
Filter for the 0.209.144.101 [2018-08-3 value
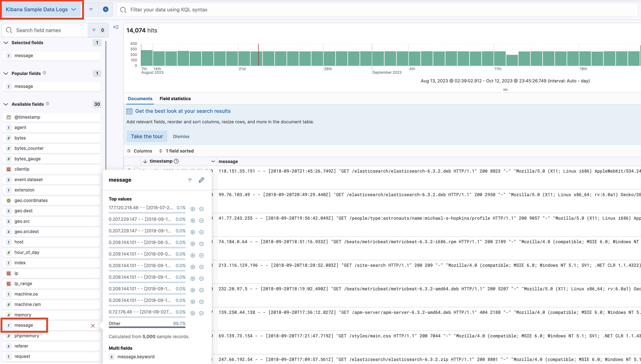point(193,244)
